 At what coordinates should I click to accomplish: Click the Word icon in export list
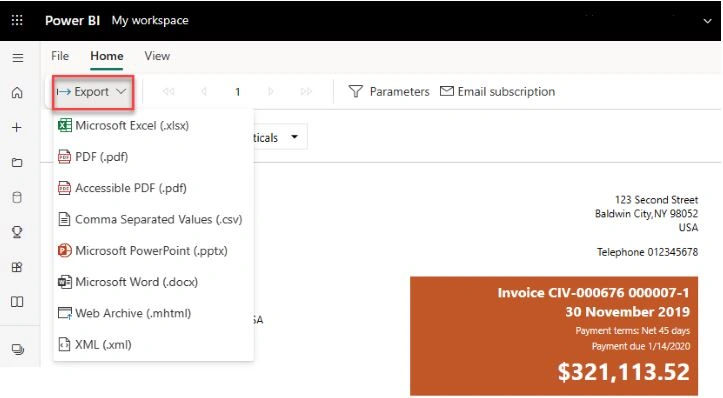click(x=65, y=282)
